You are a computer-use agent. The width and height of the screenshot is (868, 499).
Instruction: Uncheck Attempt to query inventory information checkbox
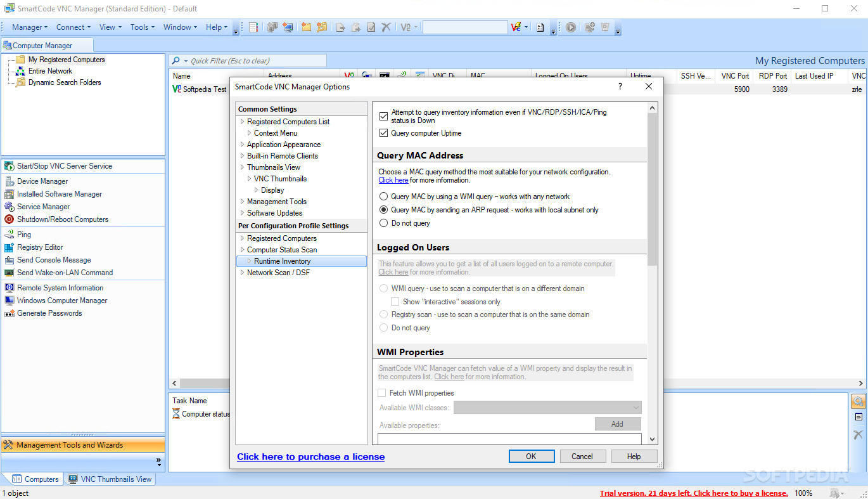pos(383,117)
